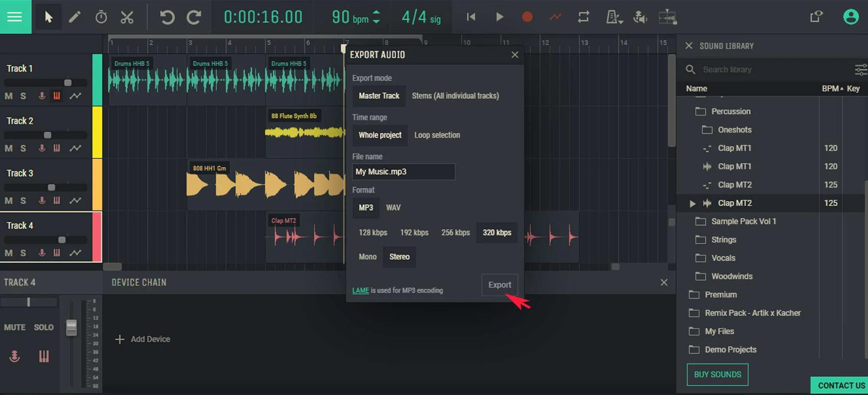
Task: Expand the Sample Pack Vol 1 folder
Action: click(736, 221)
